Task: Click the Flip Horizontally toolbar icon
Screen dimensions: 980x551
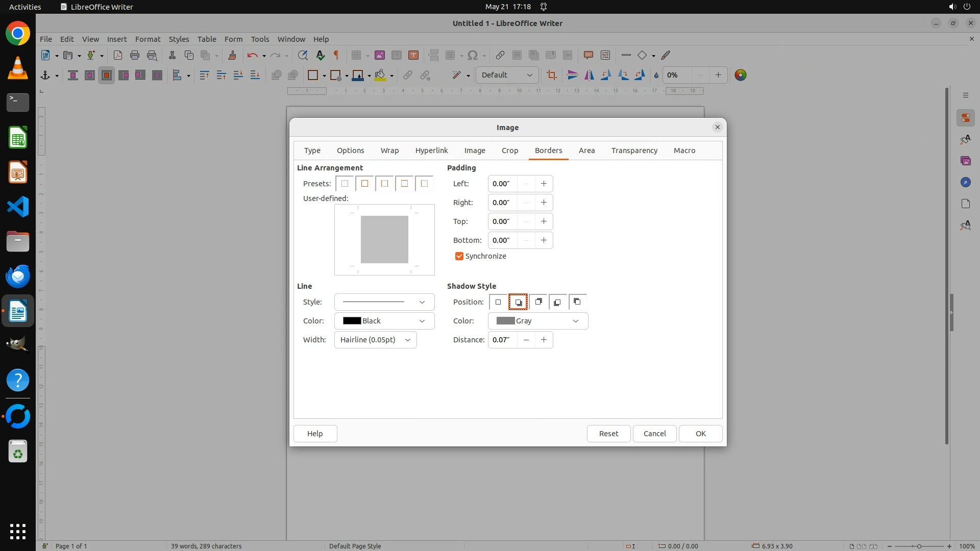Action: 589,76
